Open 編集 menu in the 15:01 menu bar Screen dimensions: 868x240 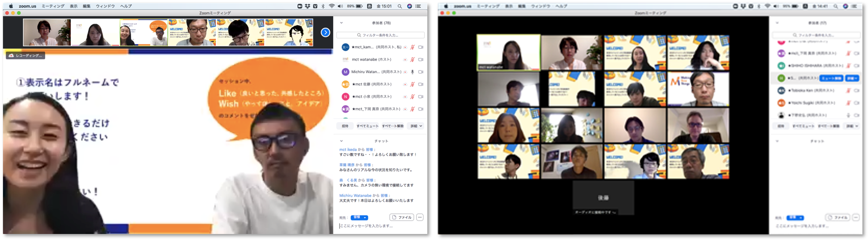point(86,6)
